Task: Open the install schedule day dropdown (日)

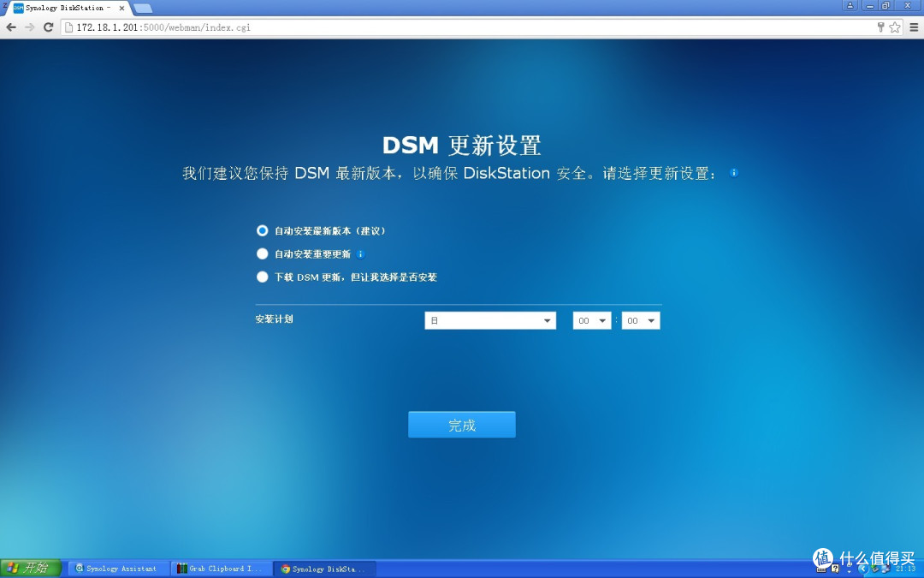Action: [490, 320]
